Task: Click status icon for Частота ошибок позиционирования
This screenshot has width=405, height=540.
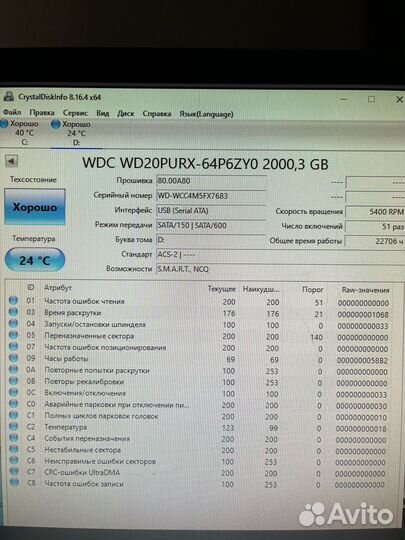Action: (13, 346)
